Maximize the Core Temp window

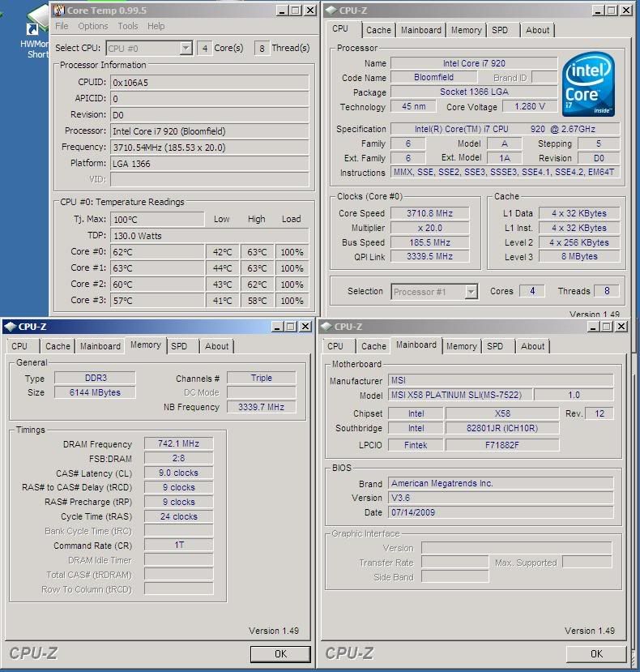(296, 11)
